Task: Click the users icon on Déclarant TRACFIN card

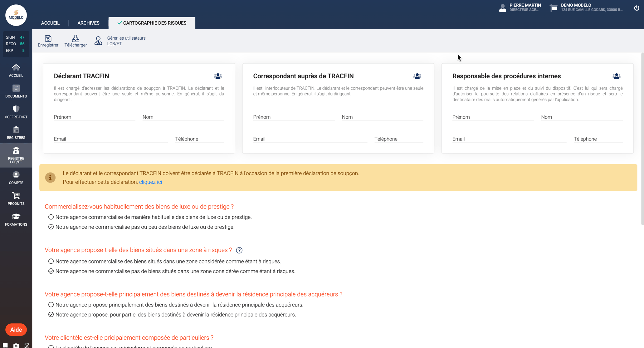Action: point(217,76)
